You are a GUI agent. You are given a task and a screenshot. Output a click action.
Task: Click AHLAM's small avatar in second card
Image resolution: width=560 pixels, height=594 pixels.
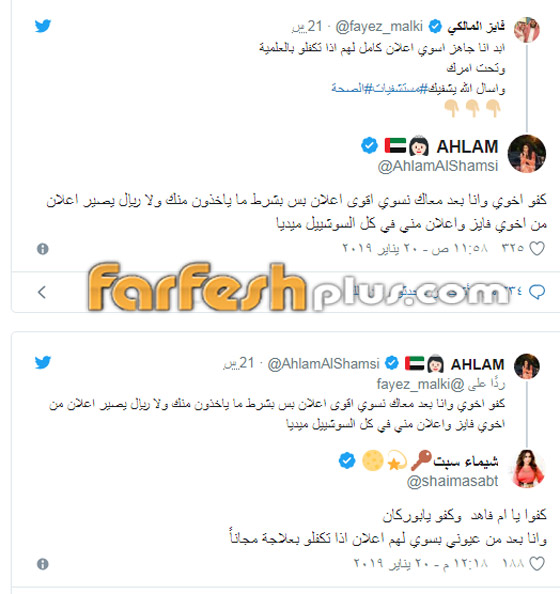[x=527, y=366]
